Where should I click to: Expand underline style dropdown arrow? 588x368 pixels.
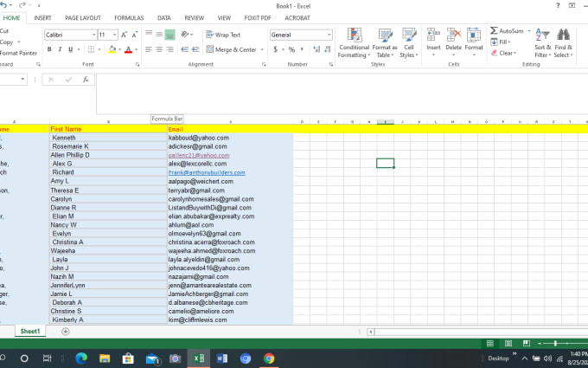pyautogui.click(x=79, y=49)
